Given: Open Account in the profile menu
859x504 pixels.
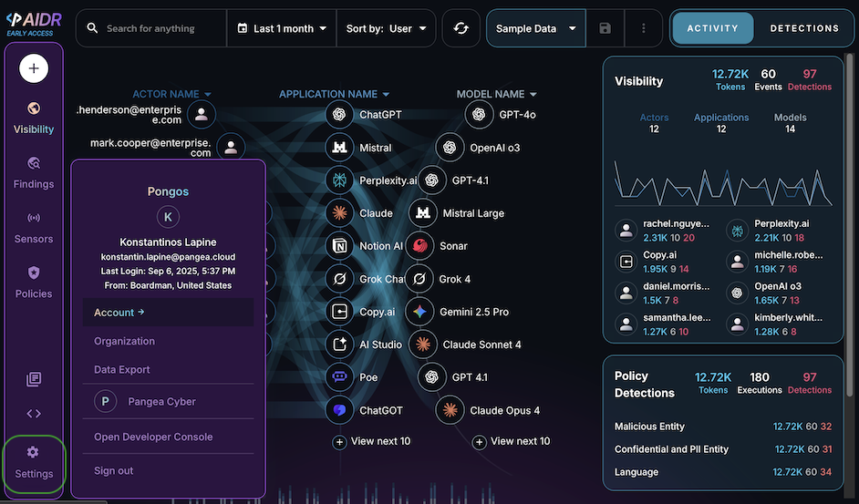Looking at the screenshot, I should [168, 313].
